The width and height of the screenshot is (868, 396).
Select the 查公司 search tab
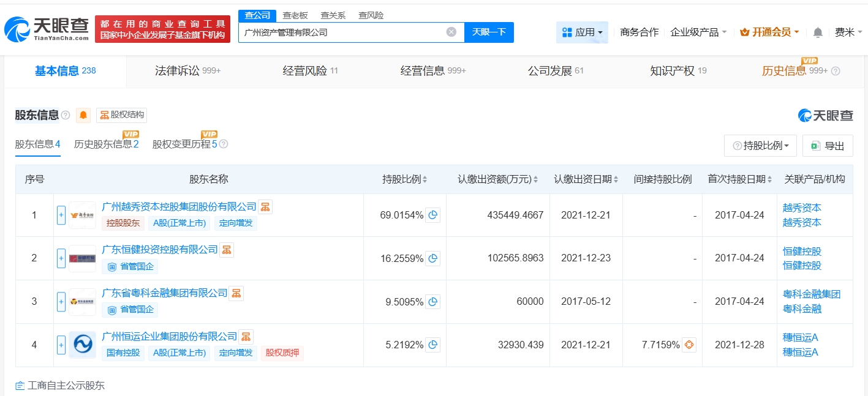(x=257, y=16)
